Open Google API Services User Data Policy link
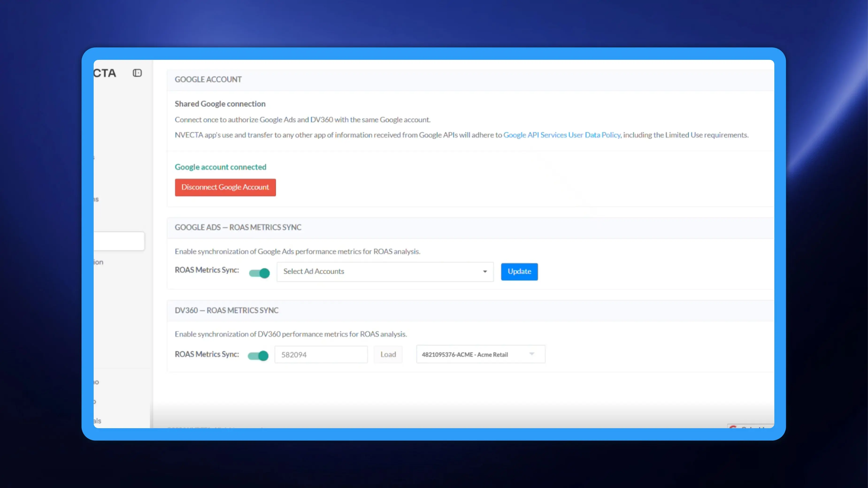This screenshot has width=868, height=488. point(562,135)
